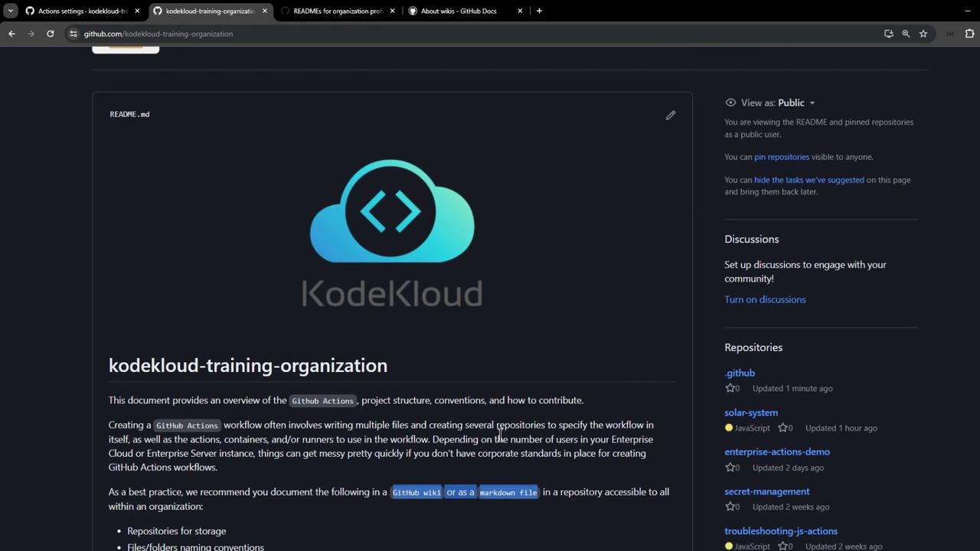Close the kodekloud-training-organization tab
This screenshot has height=551, width=980.
[x=265, y=11]
